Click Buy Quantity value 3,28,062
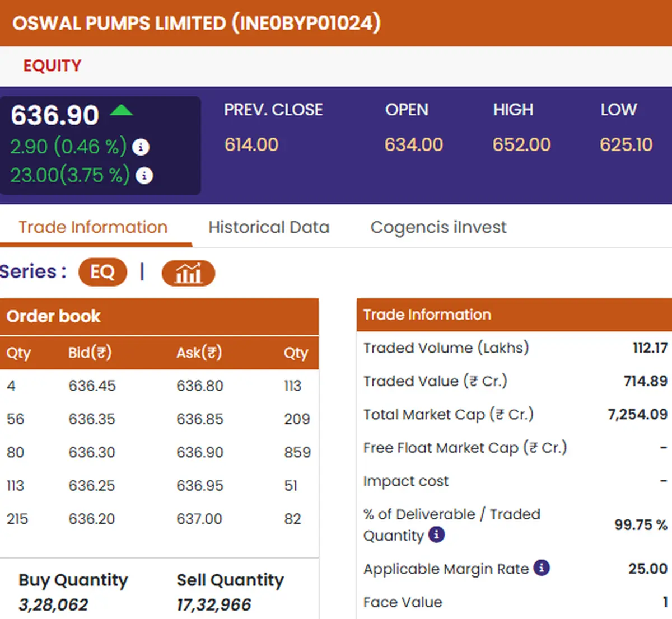Screen dimensions: 672x619 click(x=53, y=604)
